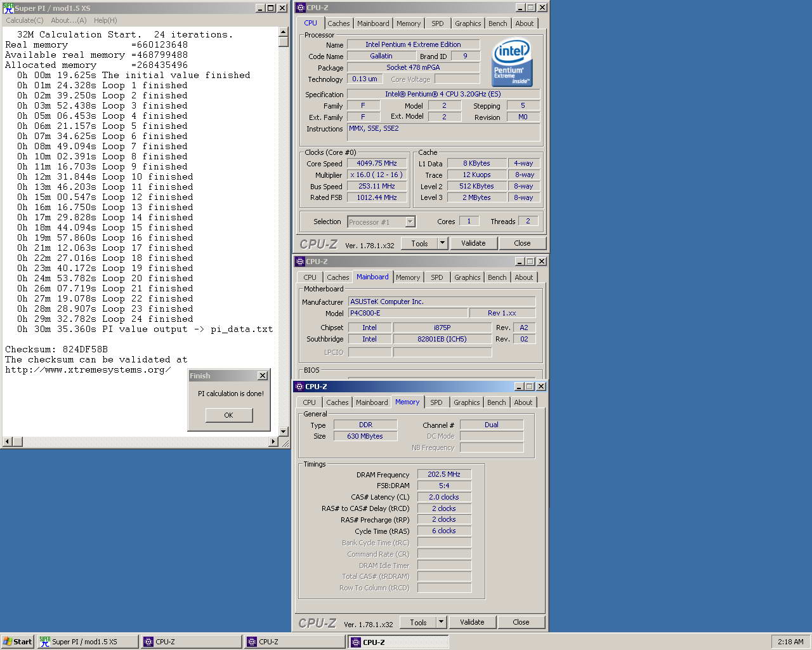Select Caches tab in Mainboard CPU-Z window
This screenshot has height=650, width=812.
(x=337, y=277)
